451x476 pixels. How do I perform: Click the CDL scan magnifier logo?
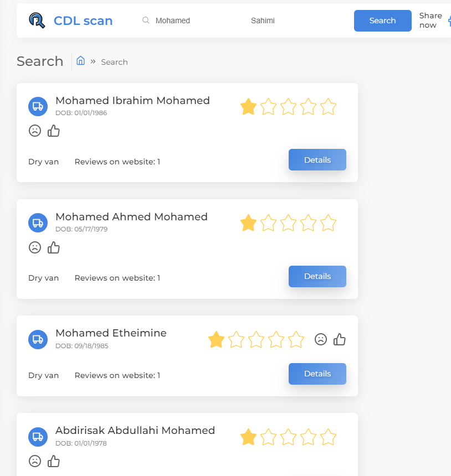[37, 20]
